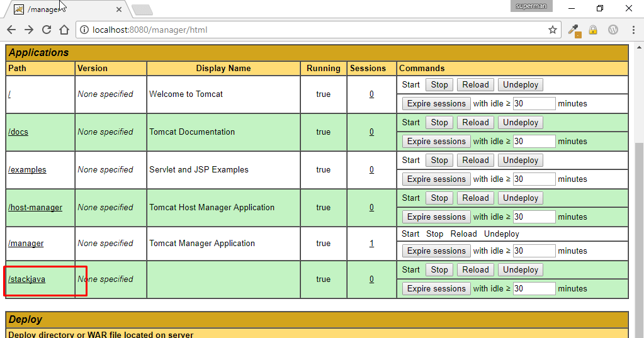Stop the /examples application
Viewport: 644px width, 338px height.
439,160
